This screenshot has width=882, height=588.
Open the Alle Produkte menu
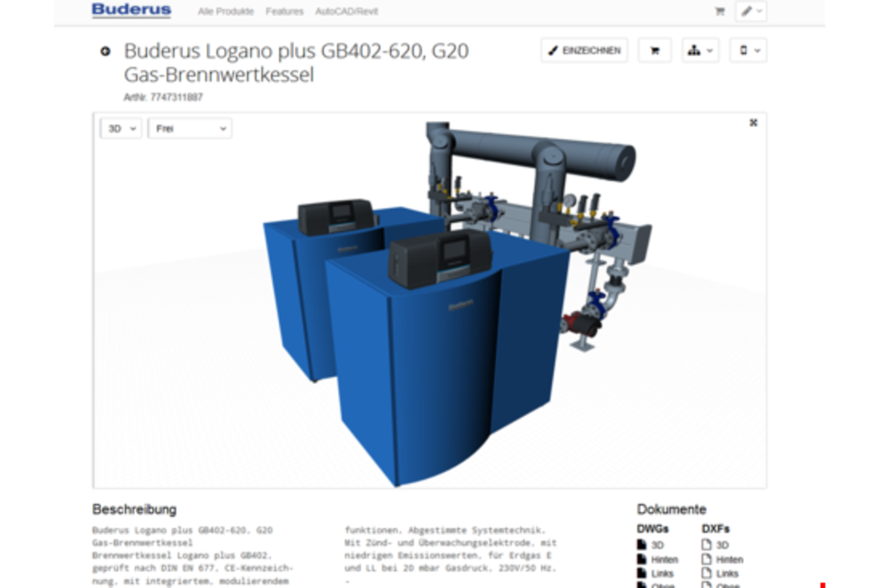[226, 11]
